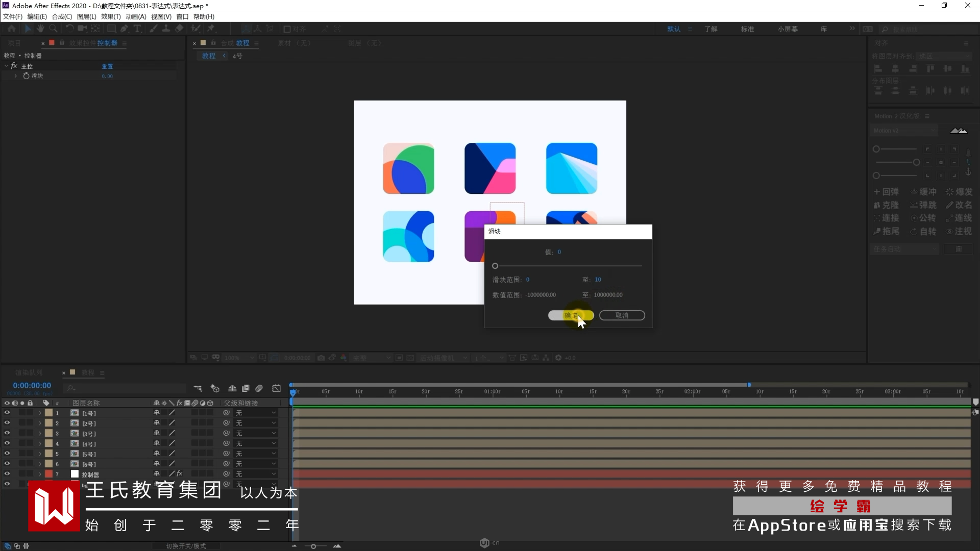Image resolution: width=980 pixels, height=551 pixels.
Task: Select the Puppet Pin tool
Action: click(211, 29)
